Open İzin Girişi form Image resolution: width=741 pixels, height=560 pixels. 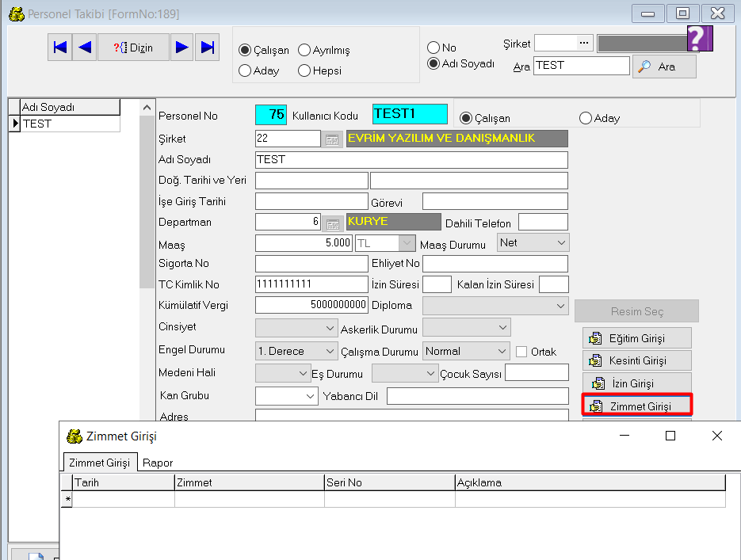tap(637, 383)
